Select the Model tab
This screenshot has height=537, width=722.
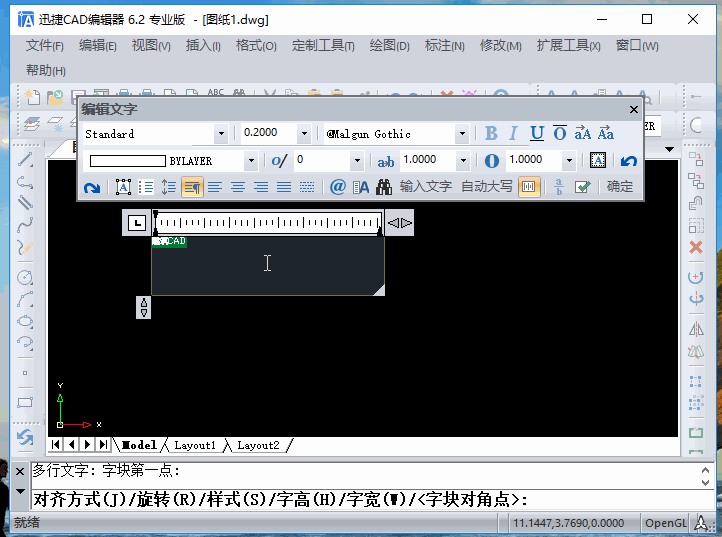click(139, 445)
